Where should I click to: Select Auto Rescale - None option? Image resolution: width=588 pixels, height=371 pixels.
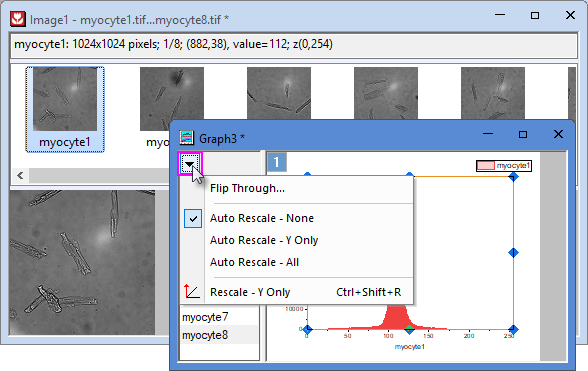pyautogui.click(x=262, y=218)
